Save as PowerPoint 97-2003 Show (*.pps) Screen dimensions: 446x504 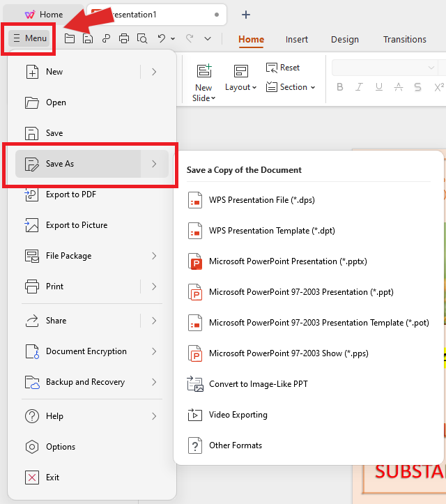(309, 353)
